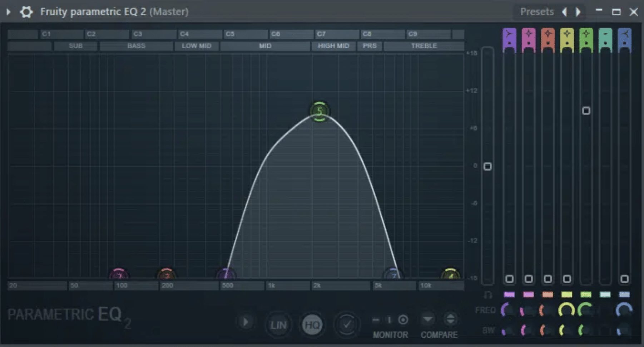The image size is (644, 347).
Task: Toggle HQ high quality mode
Action: (312, 325)
